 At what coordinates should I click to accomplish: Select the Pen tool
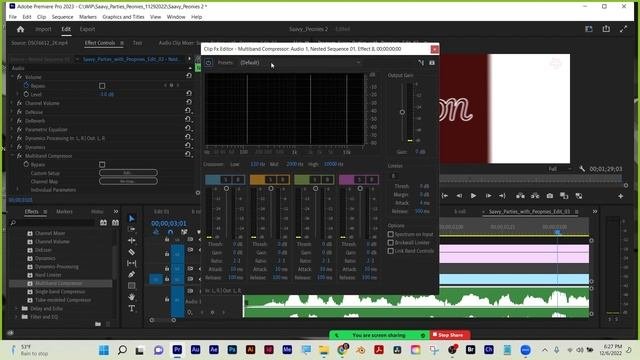click(131, 274)
